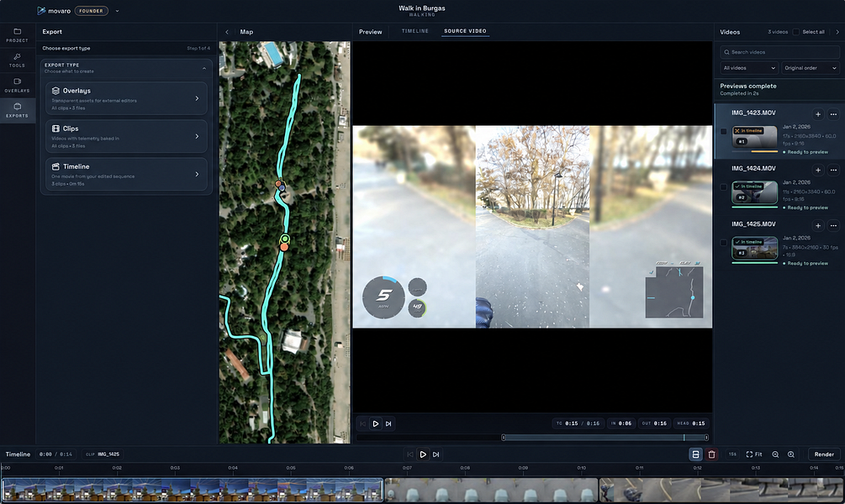845x504 pixels.
Task: Open the Exports section in sidebar
Action: [x=18, y=110]
